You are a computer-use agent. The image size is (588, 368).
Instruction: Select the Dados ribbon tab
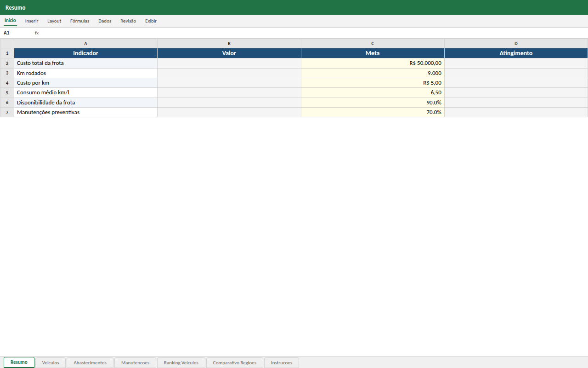[x=105, y=21]
